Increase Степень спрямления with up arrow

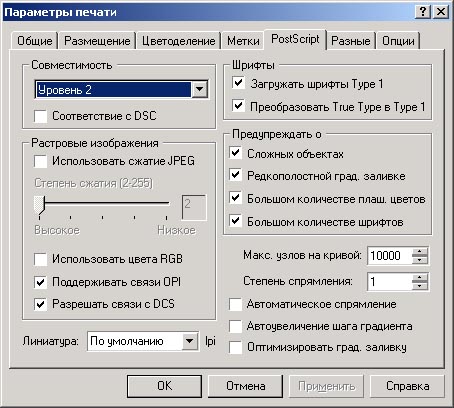(420, 278)
